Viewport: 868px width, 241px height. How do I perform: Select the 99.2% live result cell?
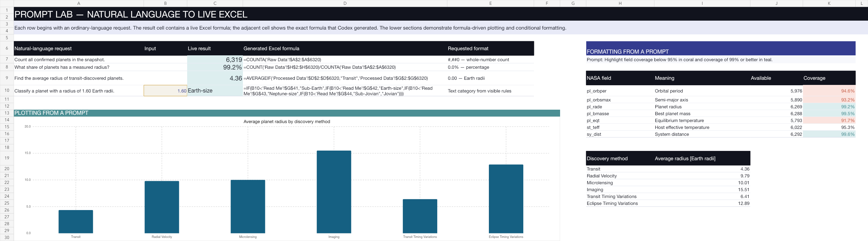215,67
